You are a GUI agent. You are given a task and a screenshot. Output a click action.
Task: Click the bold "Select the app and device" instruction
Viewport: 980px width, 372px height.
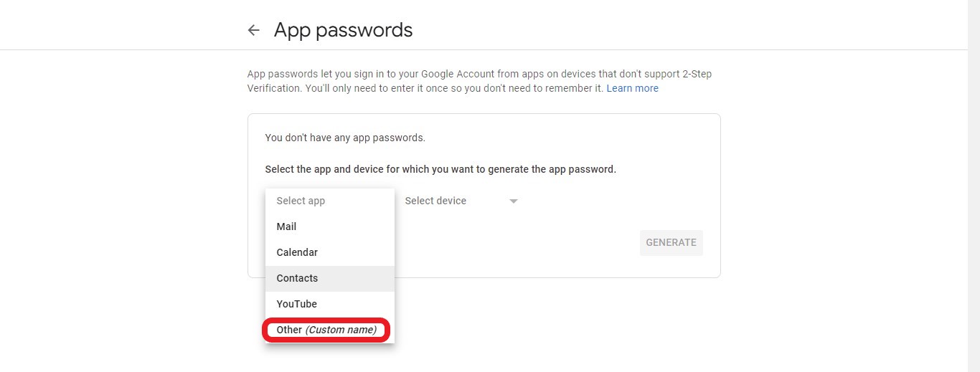440,170
